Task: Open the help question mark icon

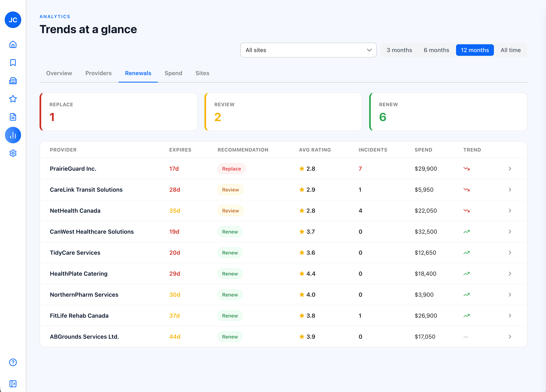Action: point(13,362)
